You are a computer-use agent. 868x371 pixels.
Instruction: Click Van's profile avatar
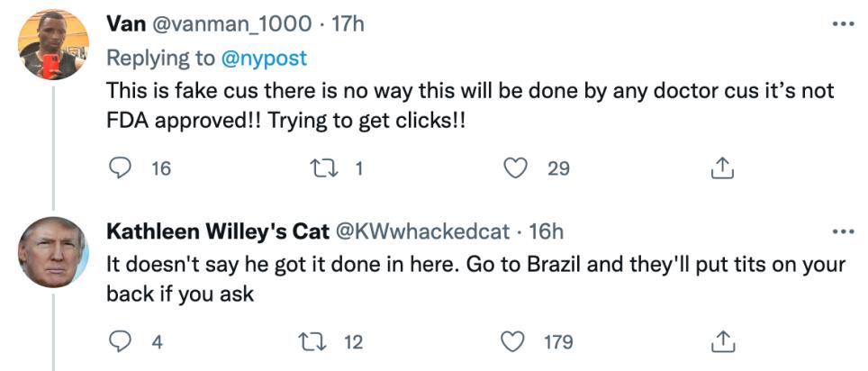pyautogui.click(x=52, y=45)
